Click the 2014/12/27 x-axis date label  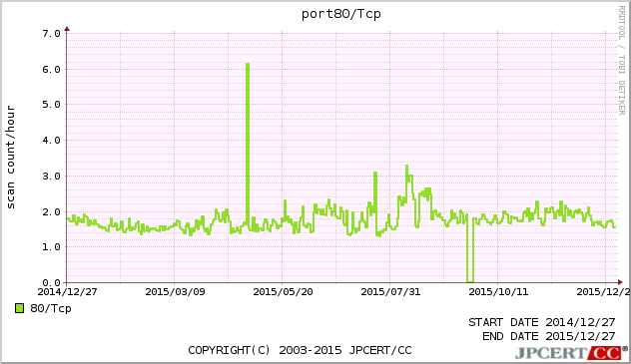click(x=67, y=291)
